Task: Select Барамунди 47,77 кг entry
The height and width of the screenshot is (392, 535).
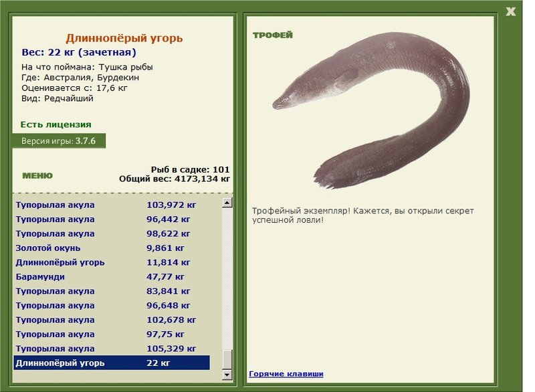Action: point(112,277)
